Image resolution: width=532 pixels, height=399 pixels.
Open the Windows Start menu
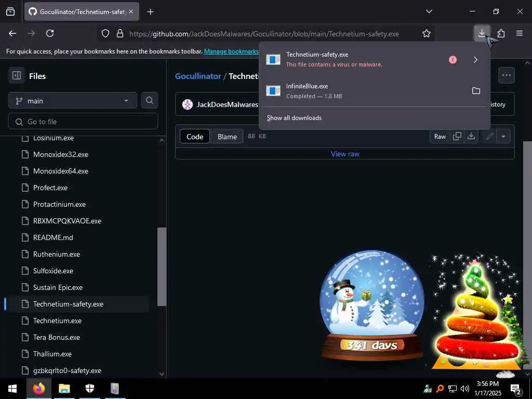pyautogui.click(x=12, y=389)
